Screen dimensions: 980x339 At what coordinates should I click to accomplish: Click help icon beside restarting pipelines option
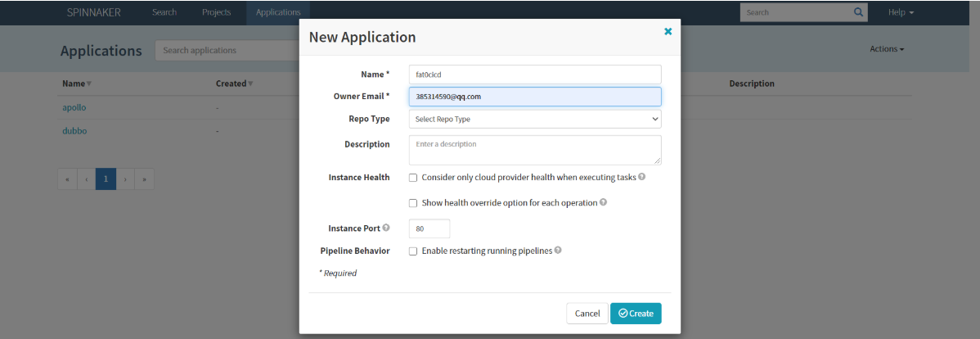click(558, 251)
